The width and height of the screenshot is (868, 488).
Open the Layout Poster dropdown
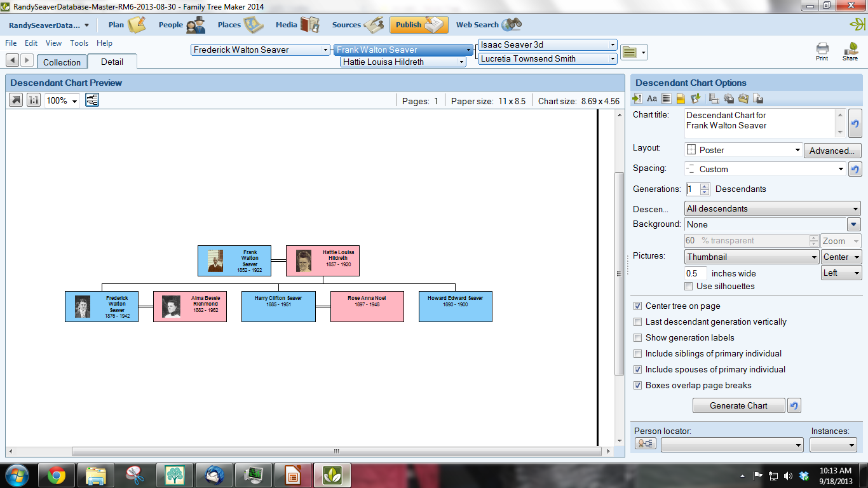743,150
